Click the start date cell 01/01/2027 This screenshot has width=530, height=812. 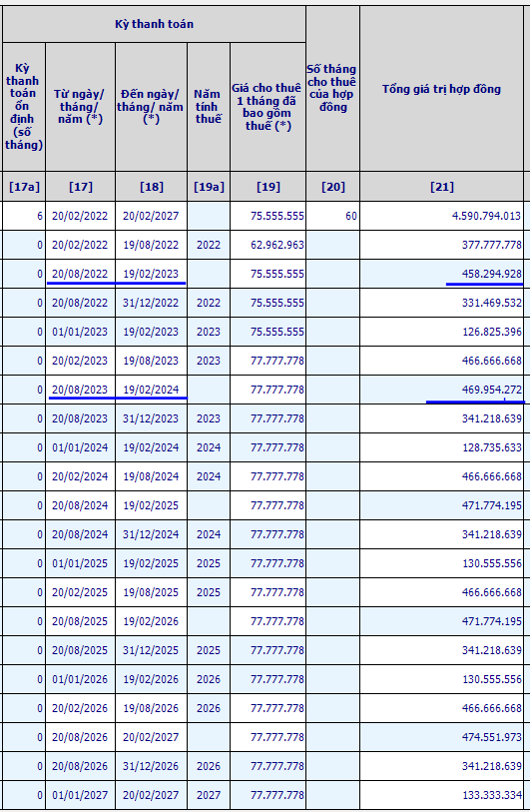(80, 795)
